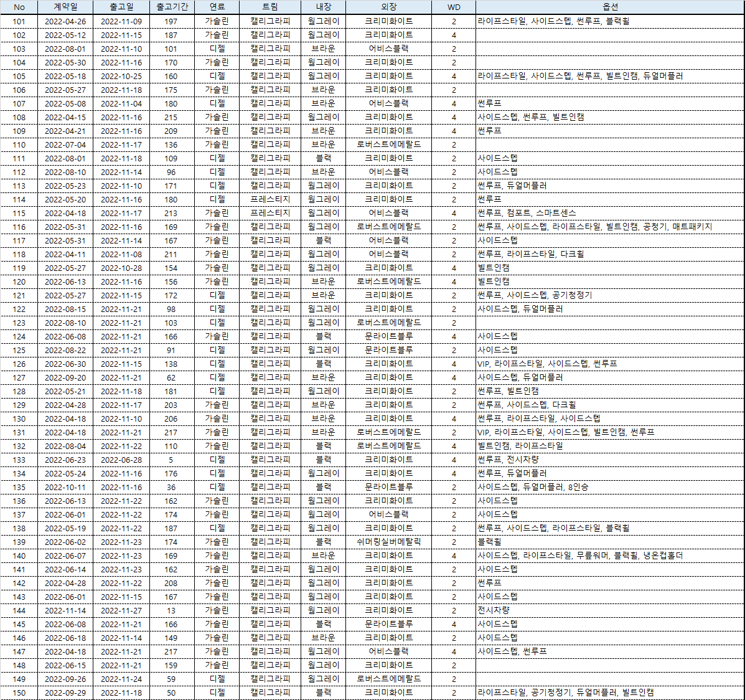
Task: Click 썬루프, 사이드스텝, 다크휠 cell
Action: pos(610,405)
